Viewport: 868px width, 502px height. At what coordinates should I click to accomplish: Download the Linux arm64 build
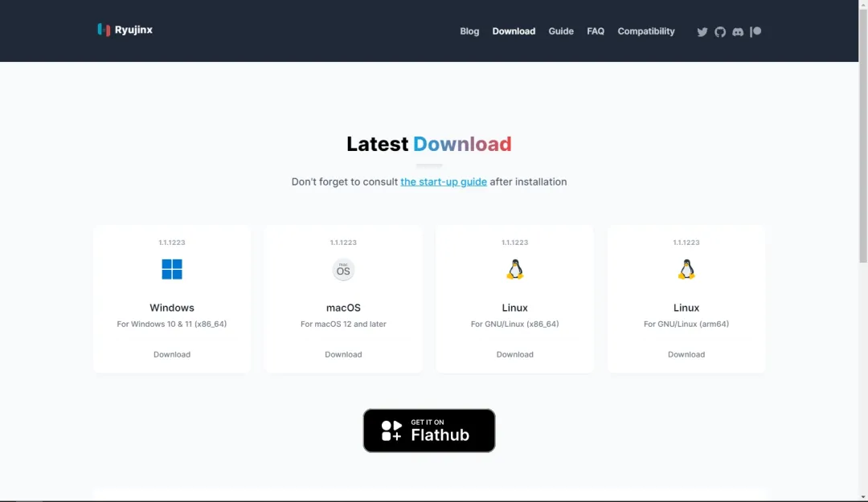coord(686,354)
